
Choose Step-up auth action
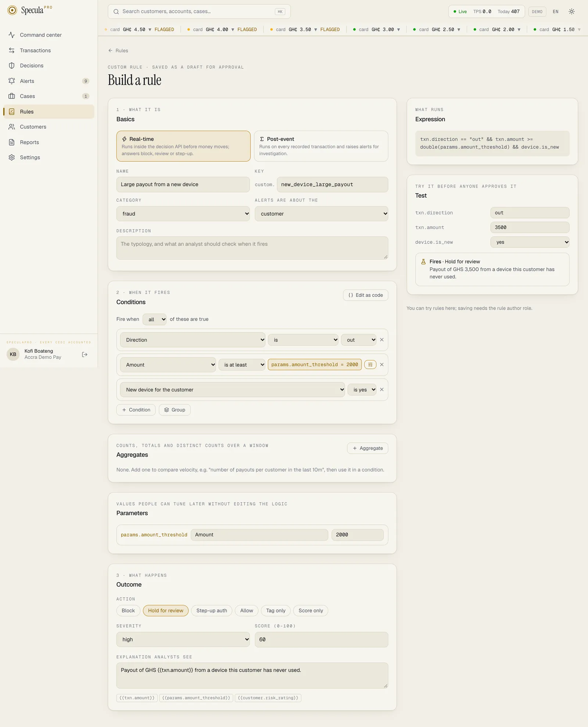pos(212,611)
